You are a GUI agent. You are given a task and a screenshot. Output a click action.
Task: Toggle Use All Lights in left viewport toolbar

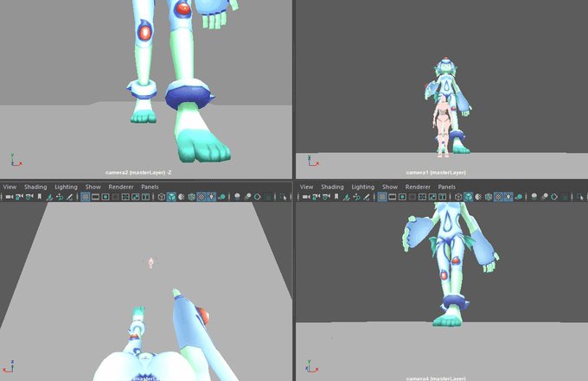point(211,197)
